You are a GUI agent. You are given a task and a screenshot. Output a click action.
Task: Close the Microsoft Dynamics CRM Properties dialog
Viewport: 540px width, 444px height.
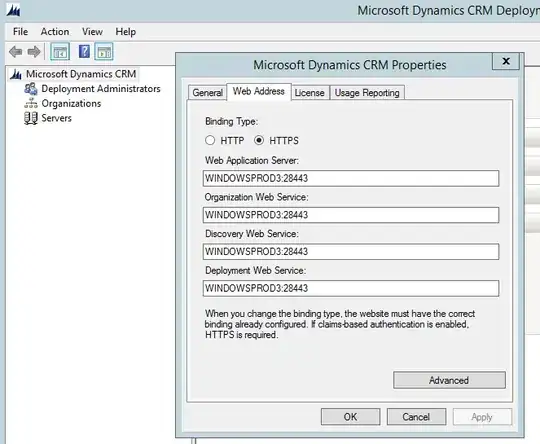pos(506,61)
